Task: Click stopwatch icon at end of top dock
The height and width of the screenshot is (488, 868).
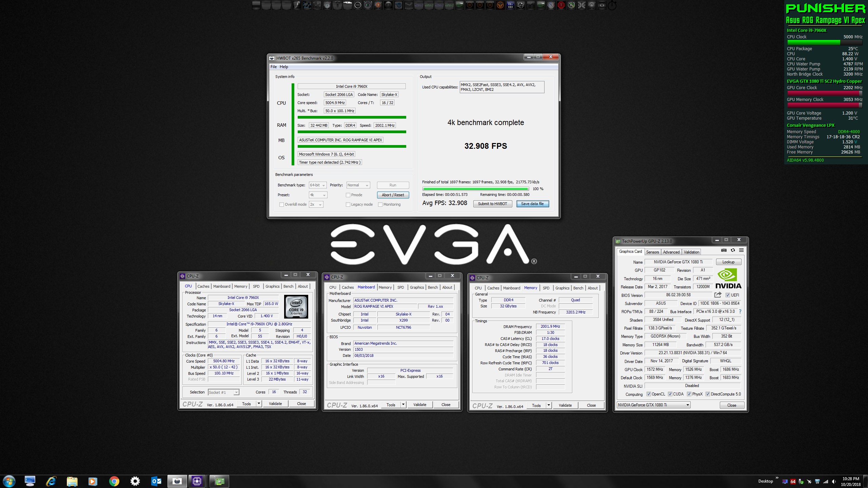Action: (612, 5)
